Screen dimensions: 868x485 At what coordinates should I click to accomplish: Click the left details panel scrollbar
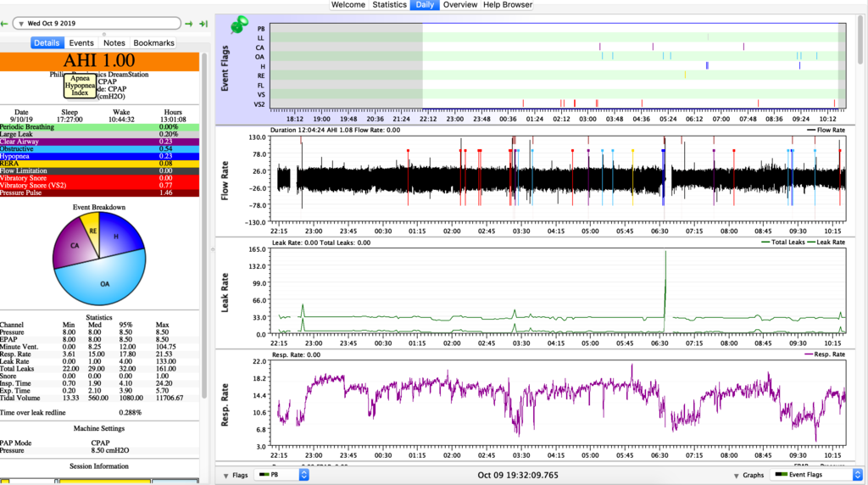[203, 226]
